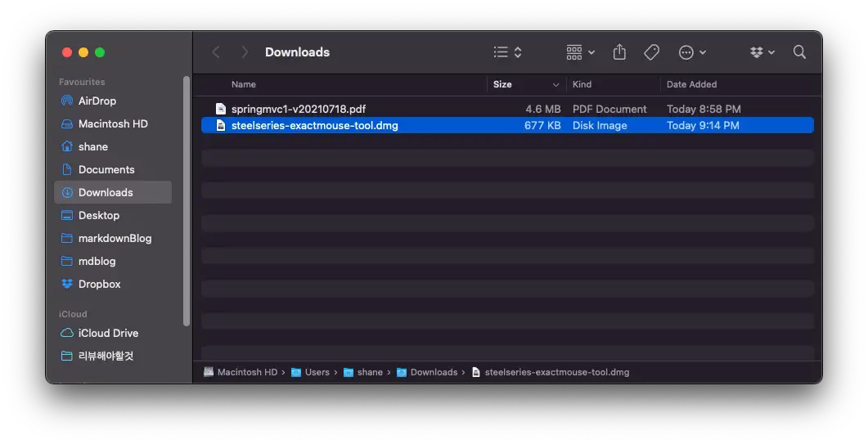Viewport: 868px width, 444px height.
Task: Open iCloud Drive in the sidebar
Action: [x=113, y=333]
